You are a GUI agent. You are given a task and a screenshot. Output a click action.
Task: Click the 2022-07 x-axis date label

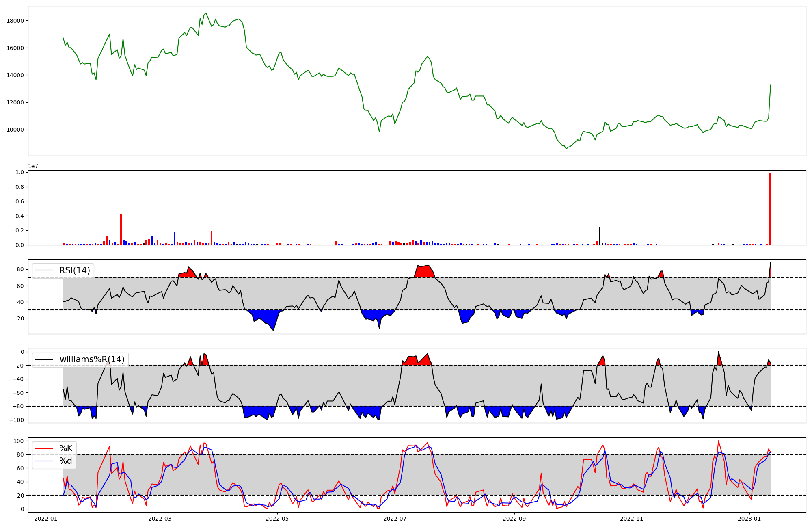coord(395,519)
